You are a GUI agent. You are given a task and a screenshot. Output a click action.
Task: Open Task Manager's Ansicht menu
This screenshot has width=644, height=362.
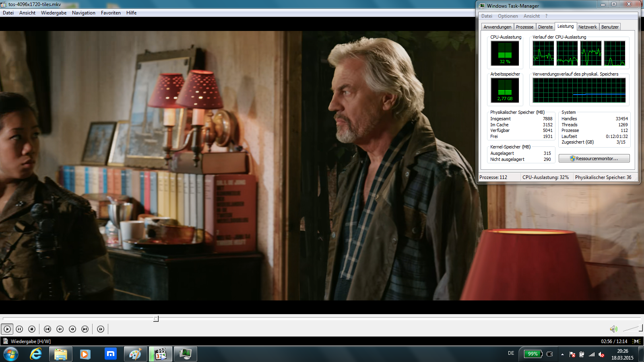pos(532,16)
